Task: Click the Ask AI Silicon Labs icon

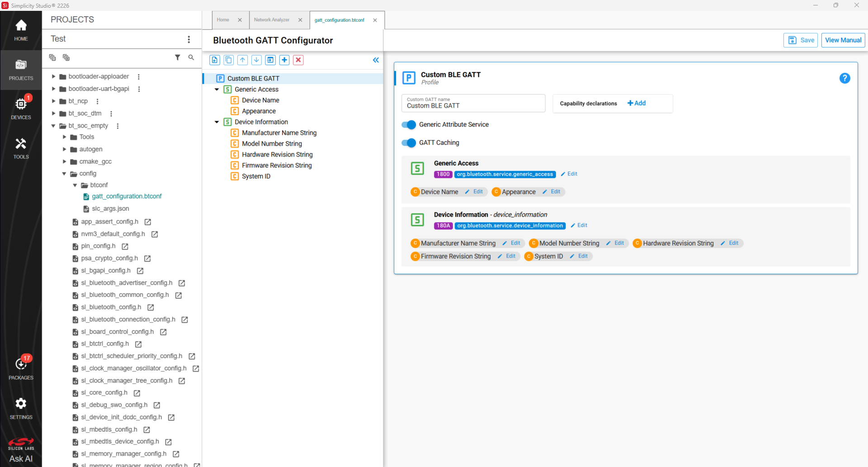Action: (21, 450)
